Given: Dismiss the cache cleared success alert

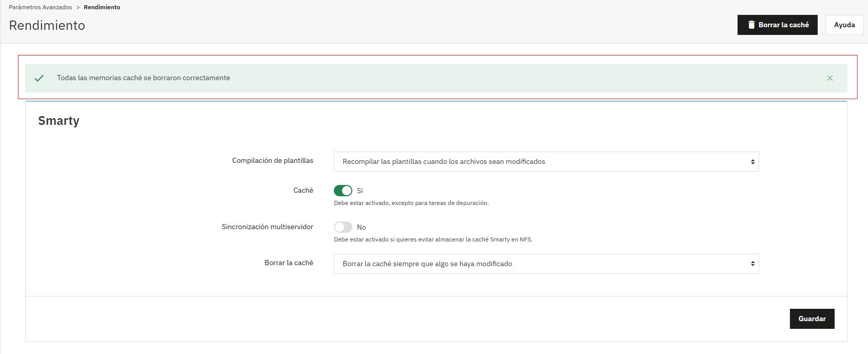Looking at the screenshot, I should pos(830,78).
